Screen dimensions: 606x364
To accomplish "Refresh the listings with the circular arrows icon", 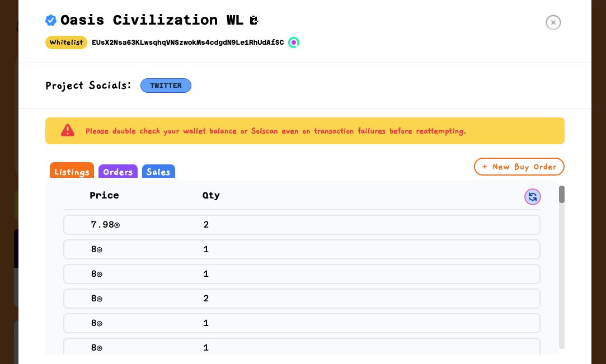I will (x=532, y=197).
